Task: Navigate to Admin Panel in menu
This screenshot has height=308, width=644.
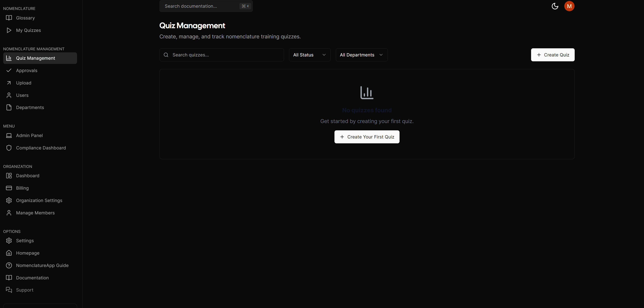Action: [29, 135]
